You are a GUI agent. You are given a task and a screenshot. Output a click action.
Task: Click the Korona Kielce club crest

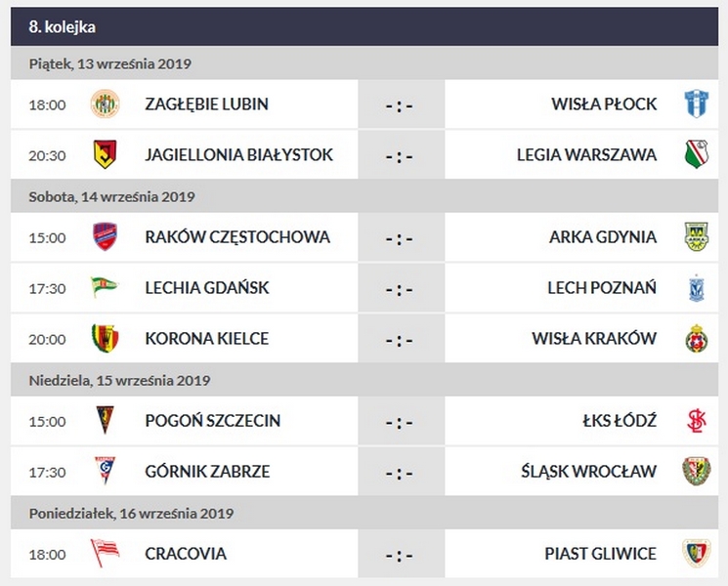pyautogui.click(x=105, y=338)
